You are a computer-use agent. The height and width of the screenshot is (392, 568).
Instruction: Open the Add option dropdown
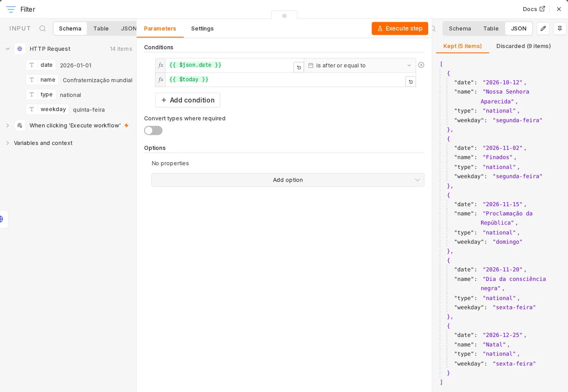tap(288, 180)
